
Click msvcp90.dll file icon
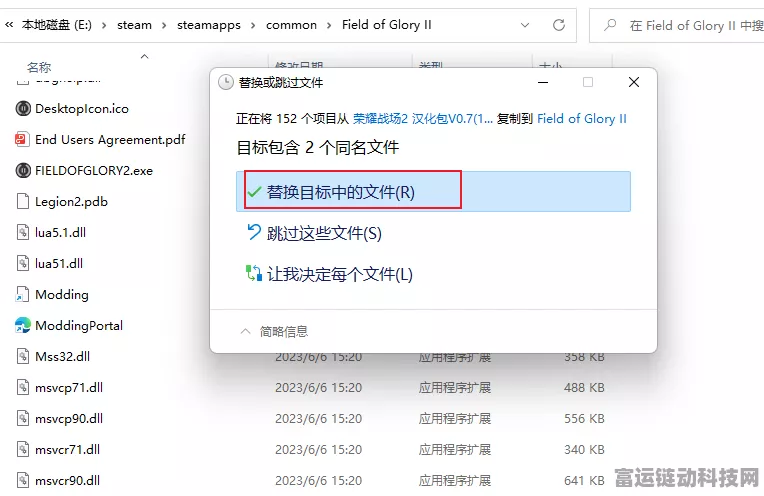23,418
